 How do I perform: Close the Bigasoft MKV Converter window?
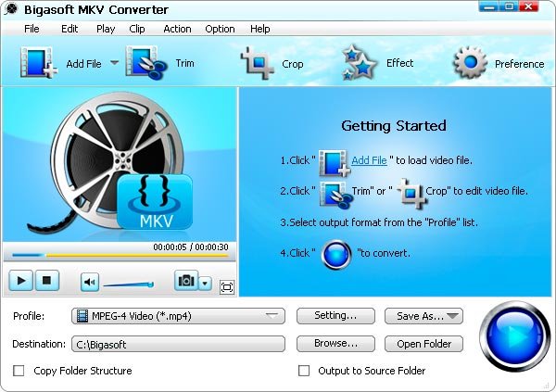tap(529, 6)
